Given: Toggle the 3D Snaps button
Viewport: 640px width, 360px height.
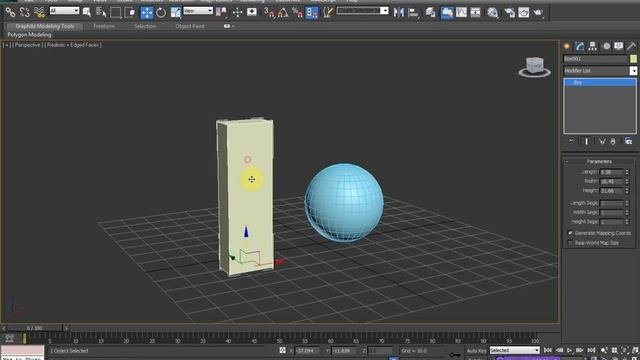Looking at the screenshot, I should click(269, 13).
